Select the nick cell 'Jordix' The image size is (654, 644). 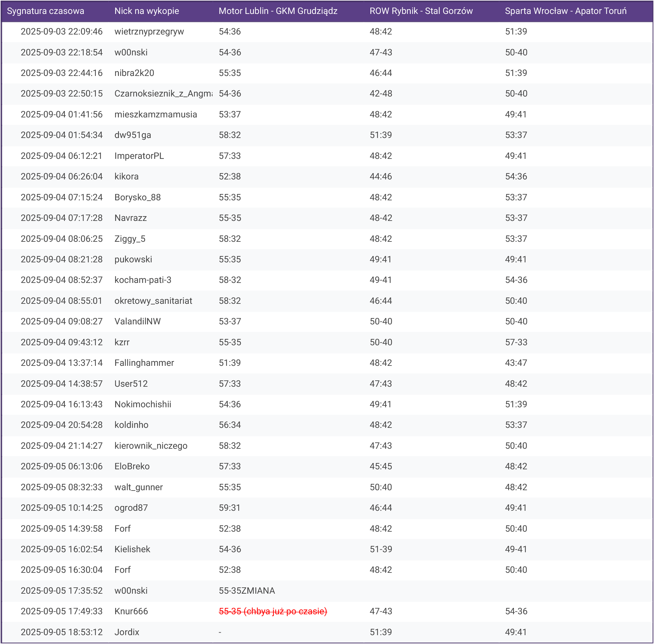(x=127, y=632)
